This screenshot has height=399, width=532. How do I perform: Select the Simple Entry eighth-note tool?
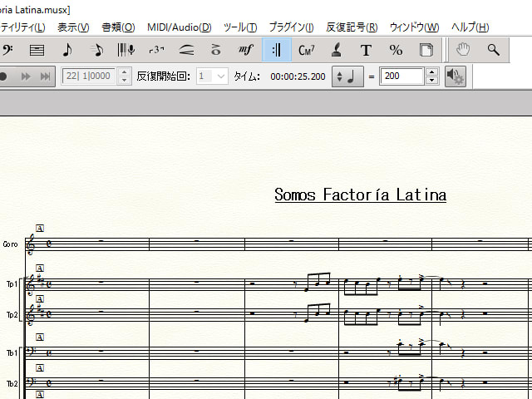pyautogui.click(x=67, y=50)
